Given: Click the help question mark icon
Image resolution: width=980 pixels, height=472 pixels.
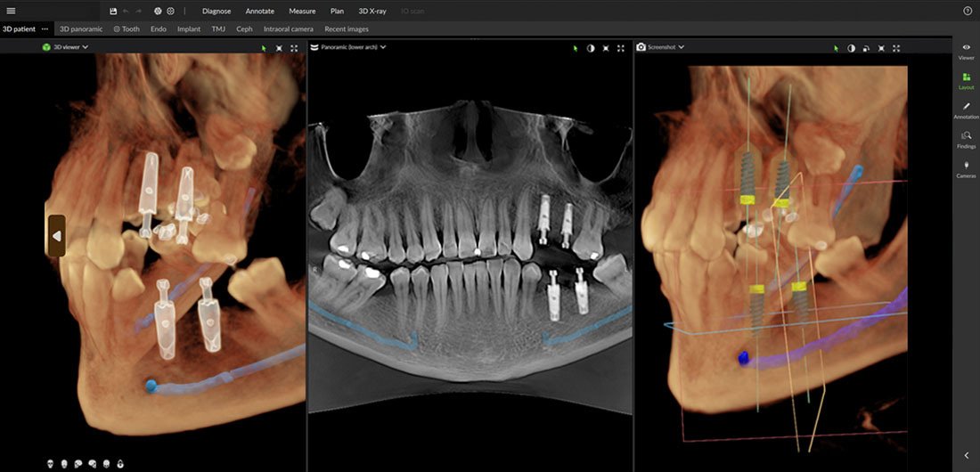Looking at the screenshot, I should pos(968,12).
